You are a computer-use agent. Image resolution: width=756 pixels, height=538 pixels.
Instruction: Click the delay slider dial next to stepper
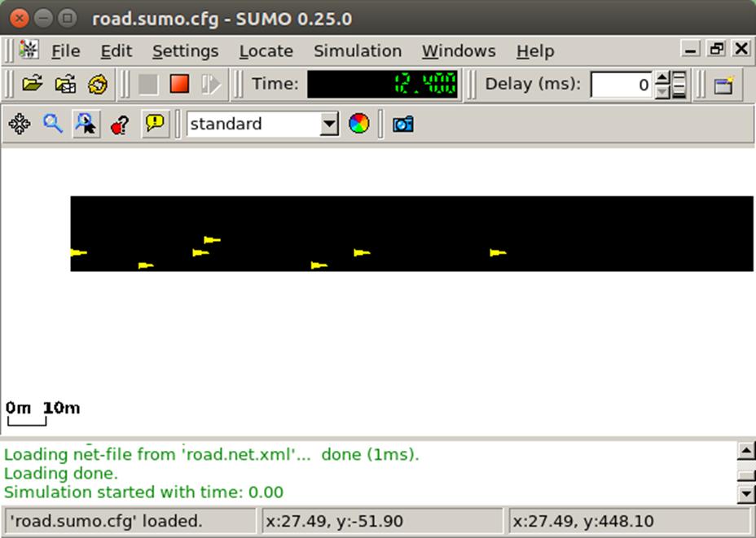tap(679, 85)
